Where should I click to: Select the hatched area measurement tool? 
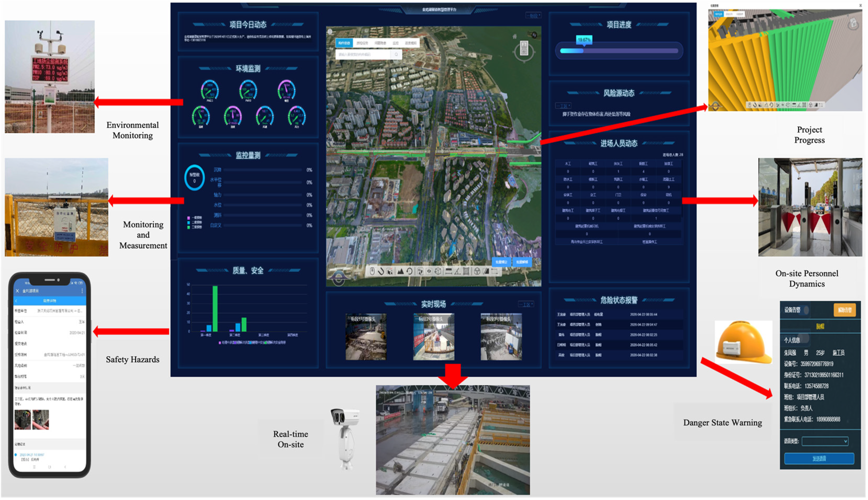(466, 271)
